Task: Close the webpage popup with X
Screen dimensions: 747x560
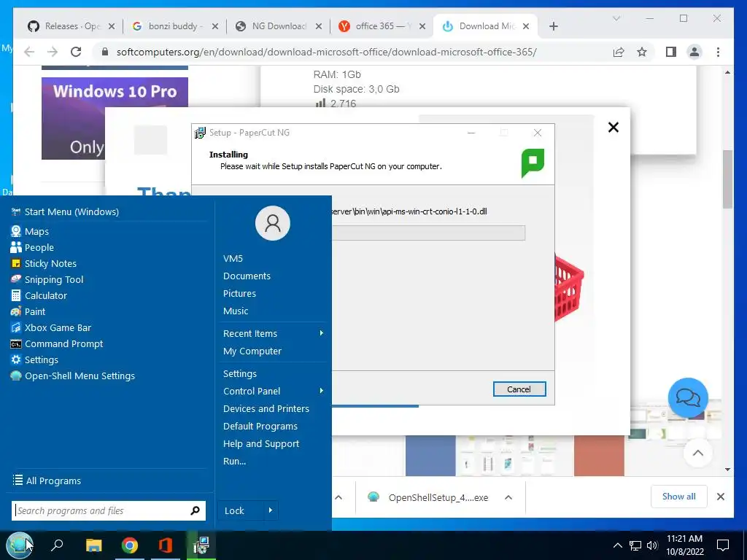Action: pyautogui.click(x=614, y=127)
